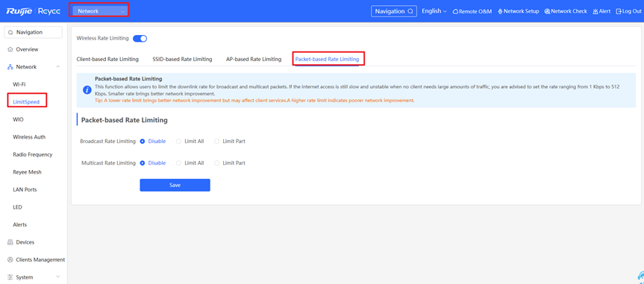Click the Remote O&M cloud icon
This screenshot has width=644, height=284.
tap(455, 11)
